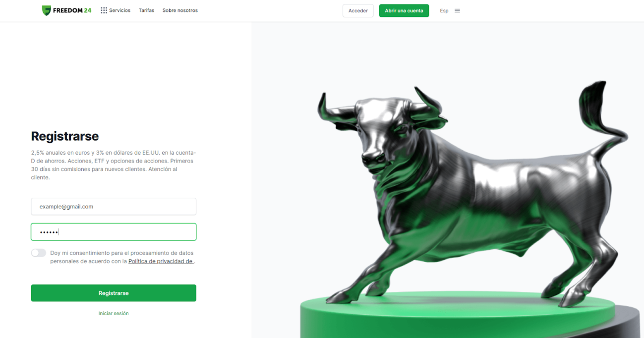Click the Freedom24 green shield logo
644x338 pixels.
click(x=47, y=10)
